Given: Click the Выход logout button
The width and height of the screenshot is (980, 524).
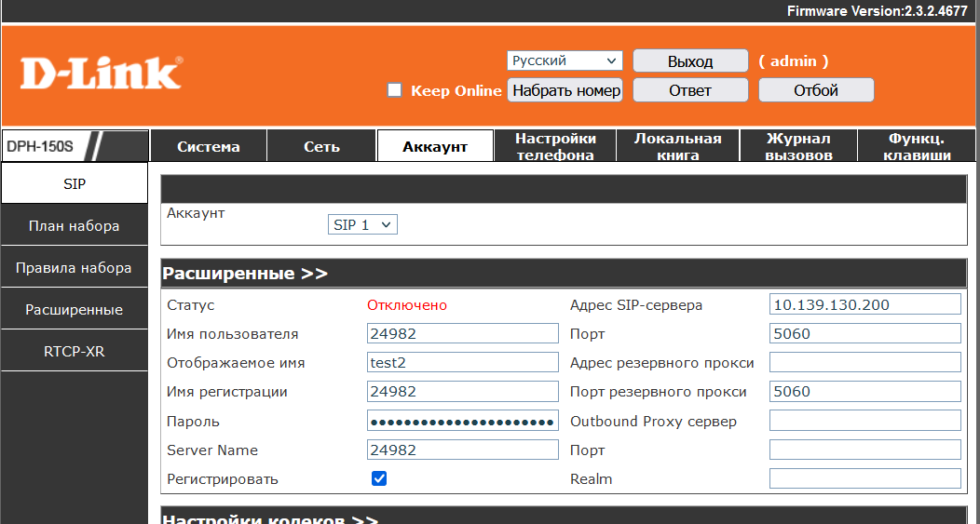Looking at the screenshot, I should [690, 61].
